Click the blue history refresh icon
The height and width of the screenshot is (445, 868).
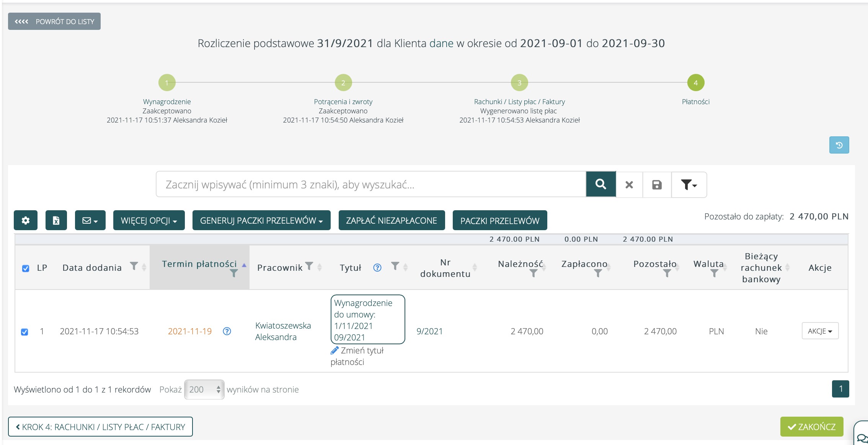839,145
